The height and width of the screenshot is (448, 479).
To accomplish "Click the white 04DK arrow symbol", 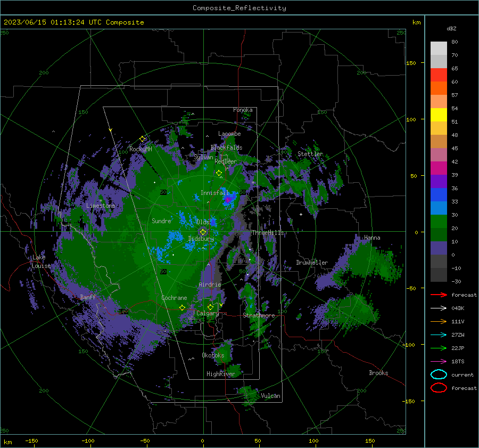I will pos(439,308).
